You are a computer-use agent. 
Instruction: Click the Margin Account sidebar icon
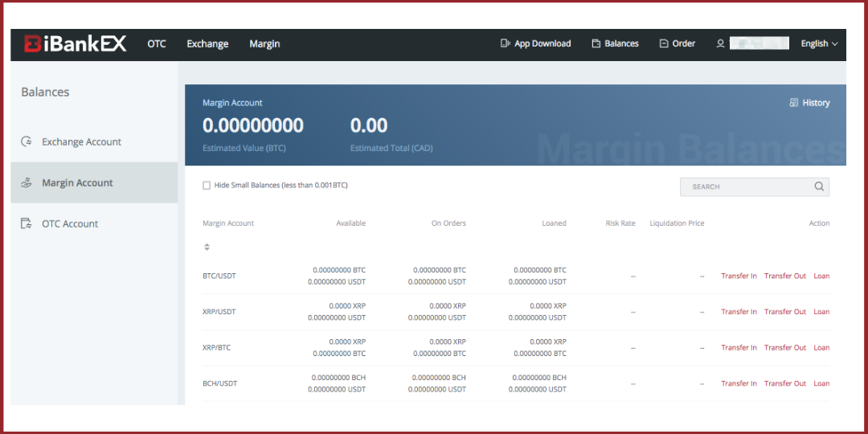tap(26, 182)
